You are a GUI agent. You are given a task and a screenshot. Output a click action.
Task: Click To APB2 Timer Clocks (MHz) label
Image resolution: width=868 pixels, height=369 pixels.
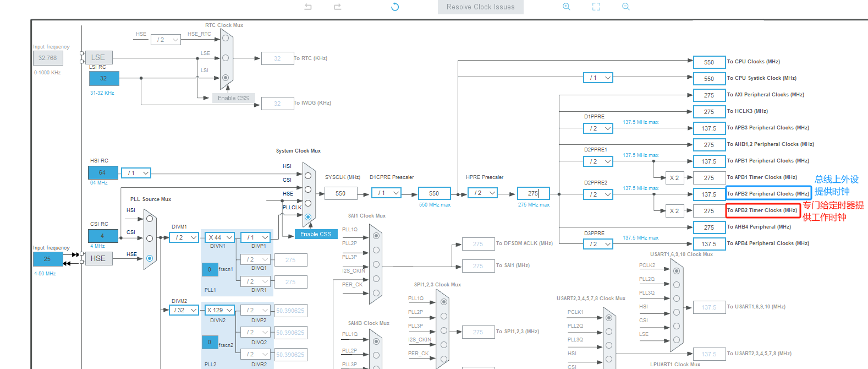762,210
